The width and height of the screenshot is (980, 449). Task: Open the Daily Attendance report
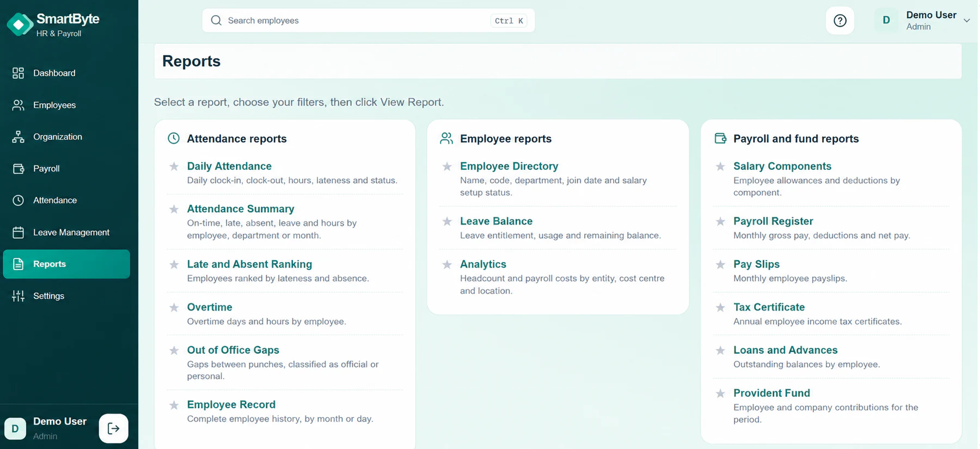pos(229,166)
